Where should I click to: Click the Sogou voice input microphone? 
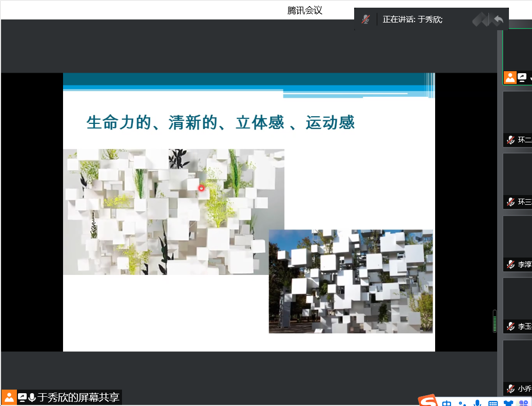pyautogui.click(x=477, y=403)
